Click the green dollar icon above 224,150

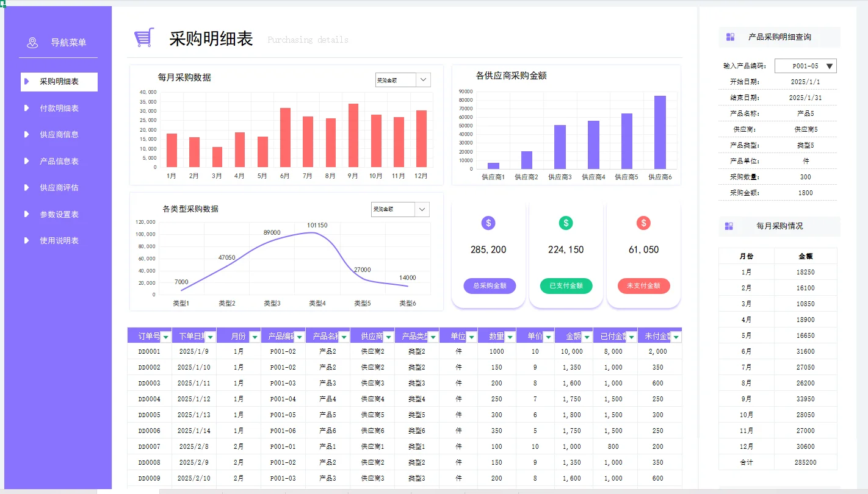[x=565, y=223]
